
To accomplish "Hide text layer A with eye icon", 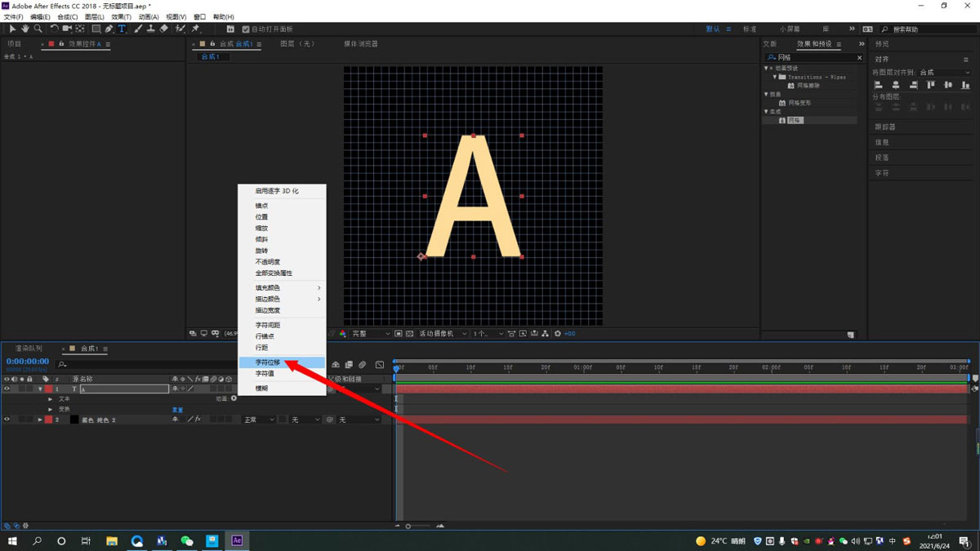I will tap(7, 389).
